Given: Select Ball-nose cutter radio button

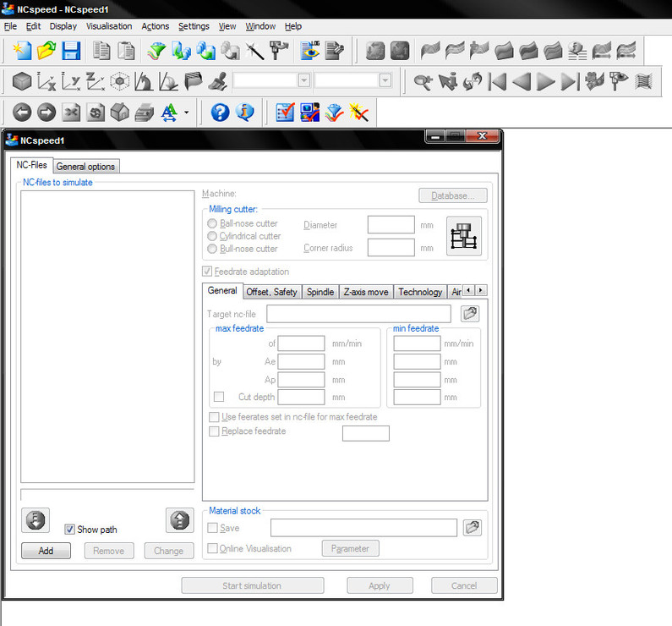Looking at the screenshot, I should pyautogui.click(x=212, y=223).
